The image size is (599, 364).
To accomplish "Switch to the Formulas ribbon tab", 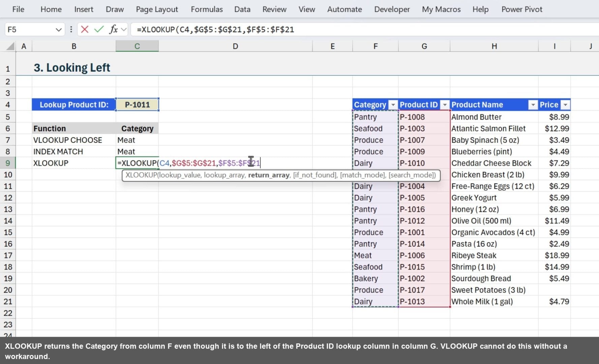I will click(x=207, y=9).
